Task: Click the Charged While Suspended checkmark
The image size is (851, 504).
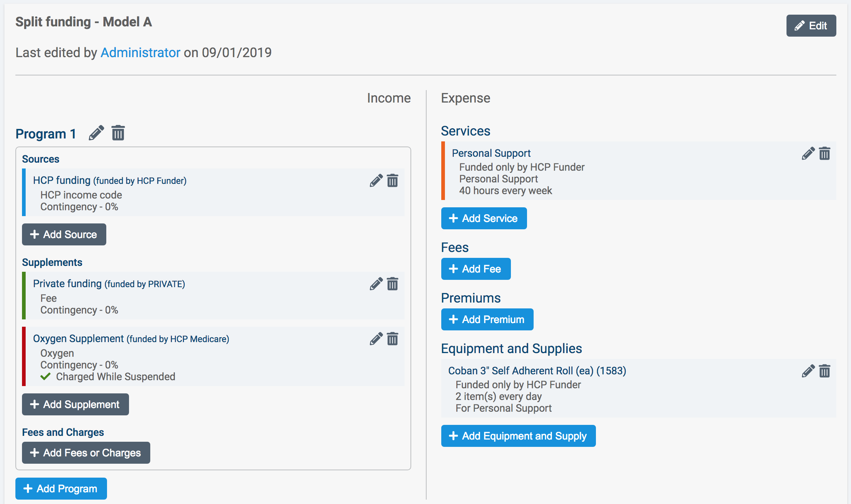Action: click(45, 377)
